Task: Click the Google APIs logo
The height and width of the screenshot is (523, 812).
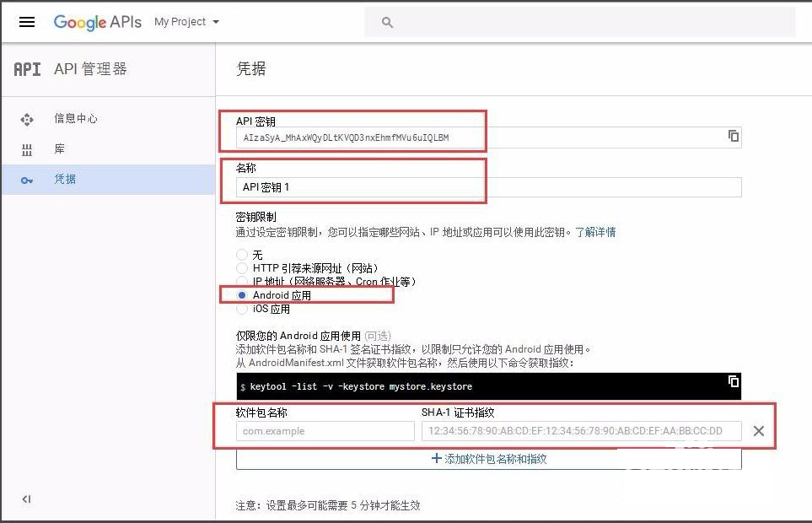Action: tap(97, 22)
